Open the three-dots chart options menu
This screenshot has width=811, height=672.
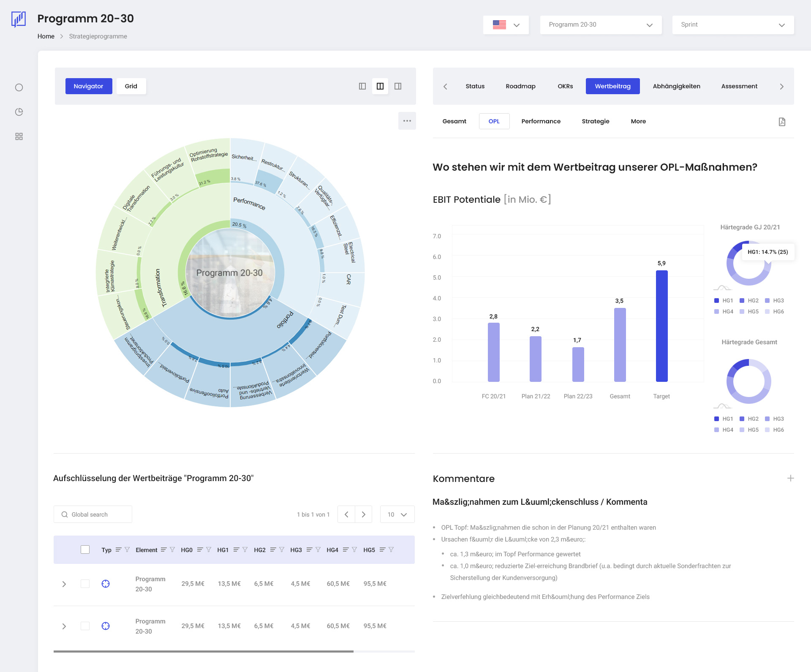407,121
